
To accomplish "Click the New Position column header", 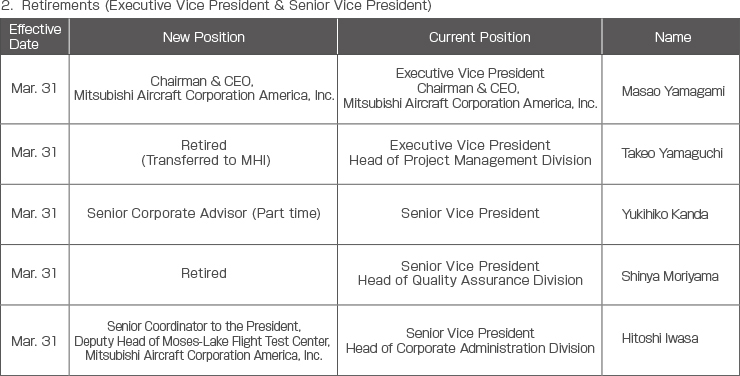I will tap(203, 37).
